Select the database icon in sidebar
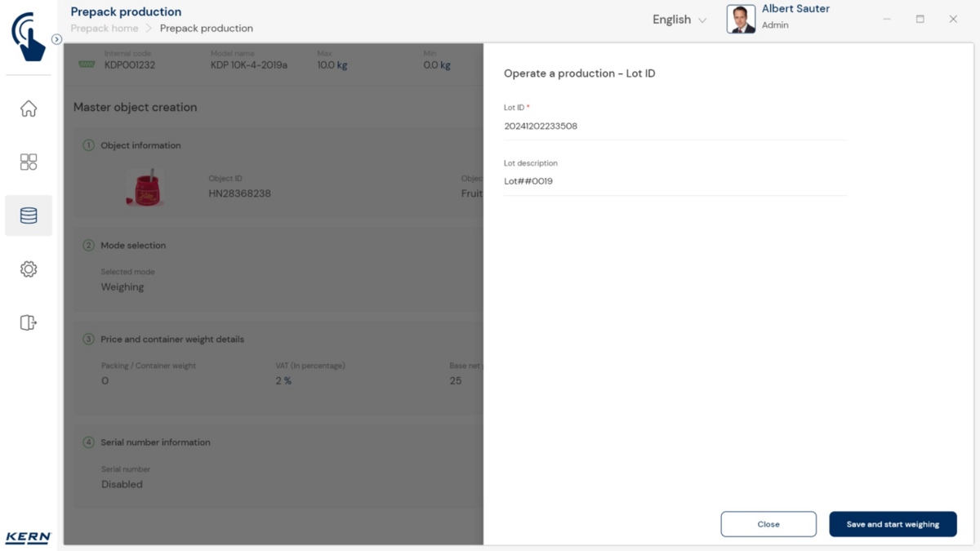Image resolution: width=980 pixels, height=551 pixels. click(x=29, y=216)
